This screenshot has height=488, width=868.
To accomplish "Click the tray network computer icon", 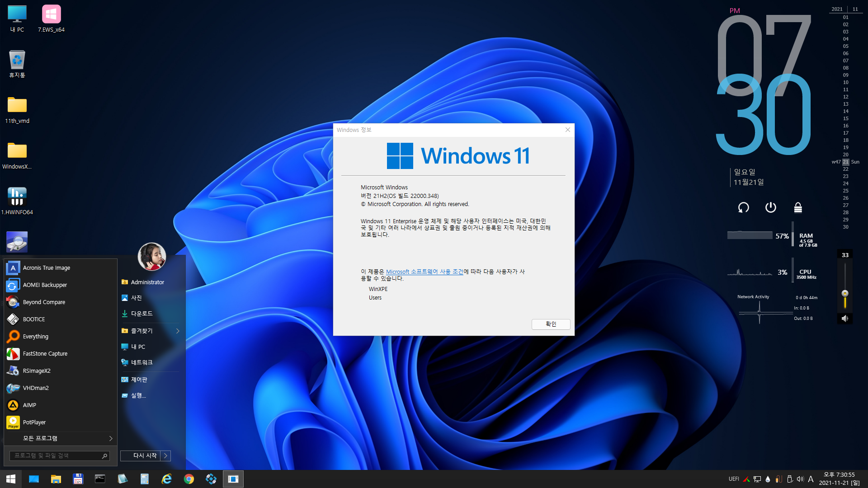I will (x=757, y=479).
